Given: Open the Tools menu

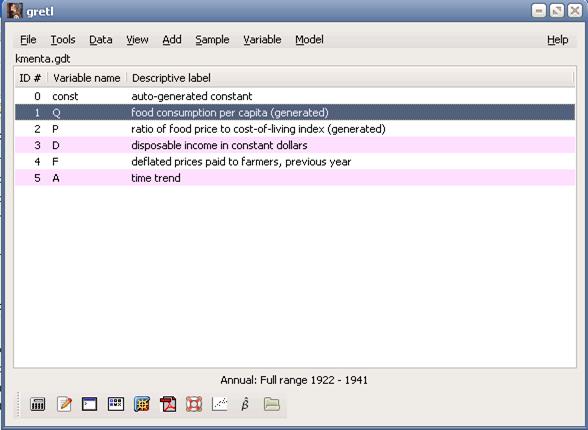Looking at the screenshot, I should coord(63,39).
